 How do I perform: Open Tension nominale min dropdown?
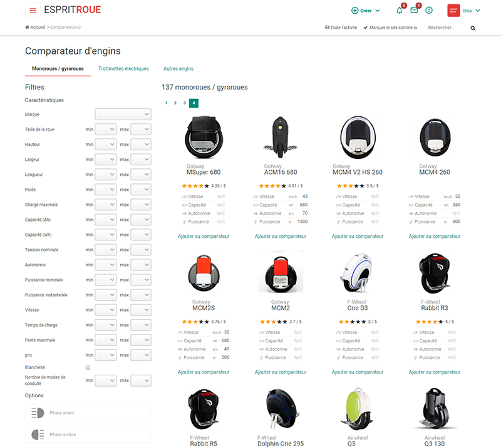(x=106, y=250)
